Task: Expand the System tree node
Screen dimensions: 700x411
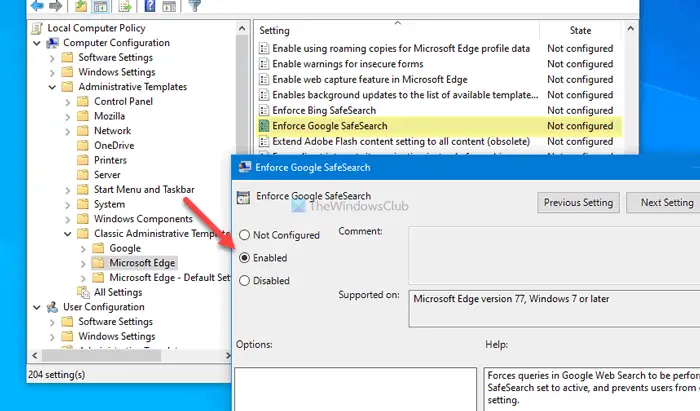Action: (68, 205)
